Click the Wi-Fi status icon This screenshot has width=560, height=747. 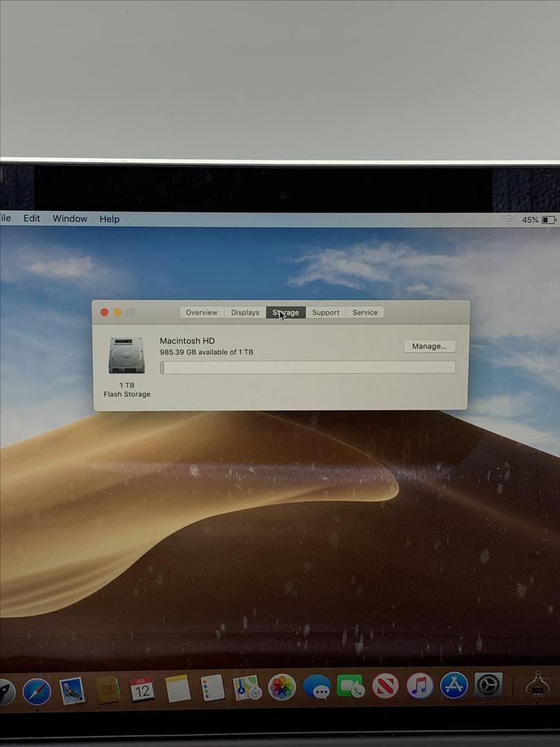pyautogui.click(x=508, y=220)
